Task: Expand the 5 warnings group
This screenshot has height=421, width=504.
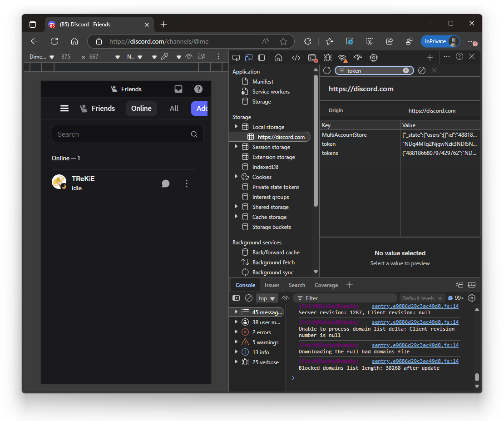Action: pyautogui.click(x=236, y=342)
